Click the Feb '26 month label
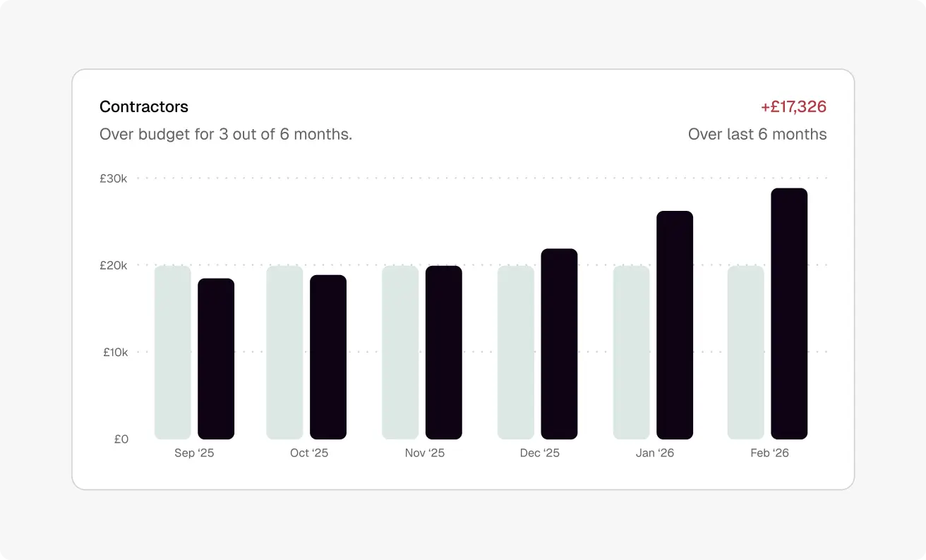Screen dimensions: 926x560 point(769,454)
